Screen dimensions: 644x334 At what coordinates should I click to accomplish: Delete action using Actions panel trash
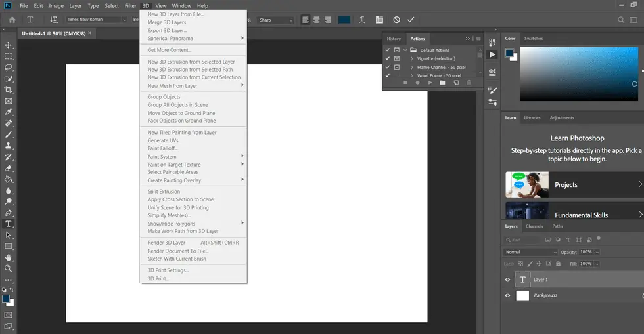[x=469, y=83]
